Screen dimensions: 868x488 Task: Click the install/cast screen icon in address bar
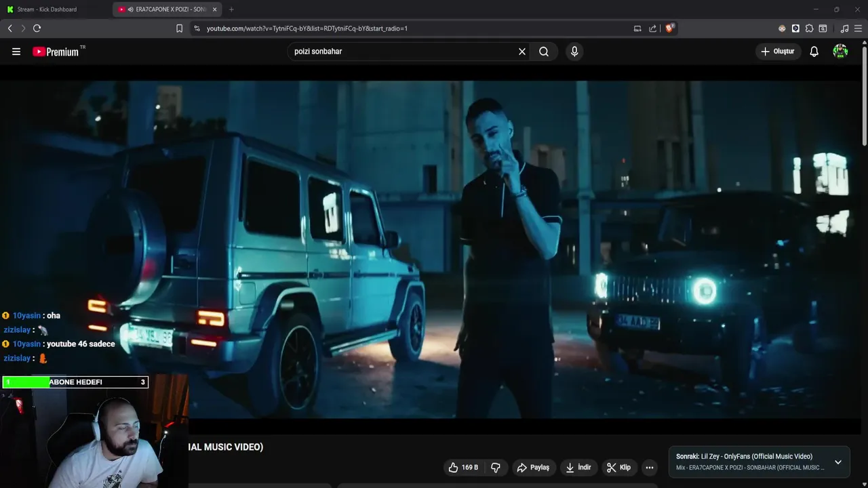pos(637,28)
